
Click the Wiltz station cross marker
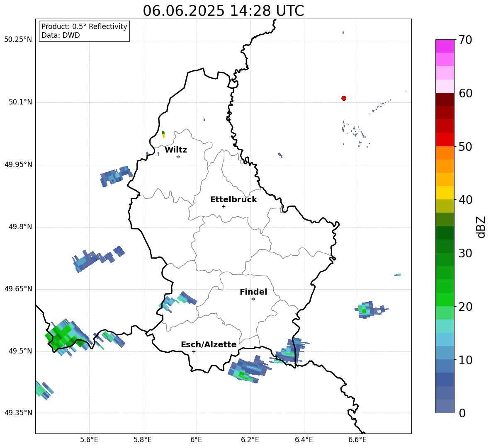point(178,157)
